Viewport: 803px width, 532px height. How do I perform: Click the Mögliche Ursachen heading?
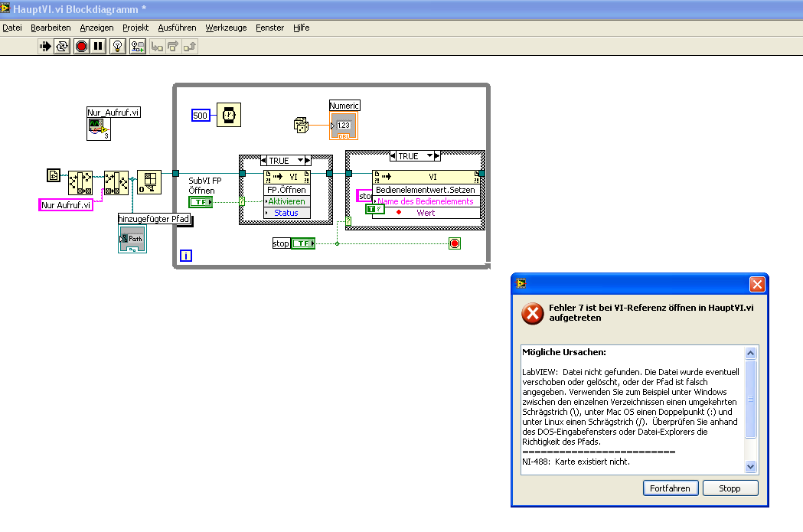coord(564,352)
